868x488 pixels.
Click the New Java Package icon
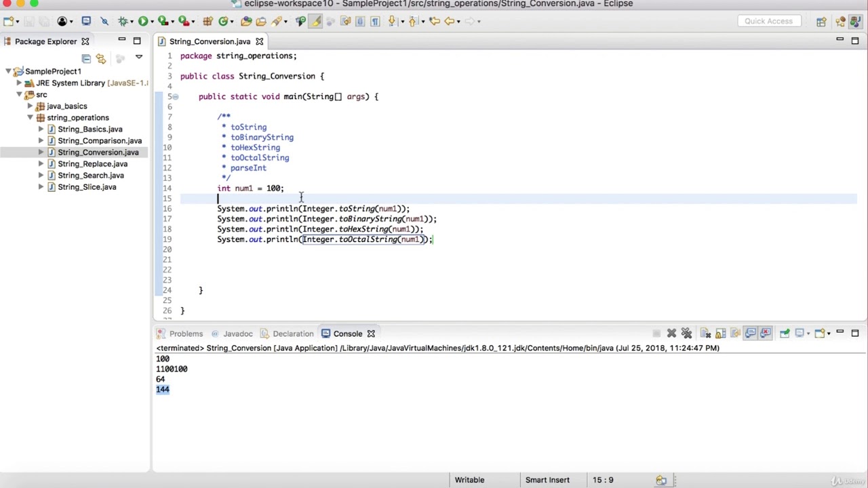coord(208,21)
